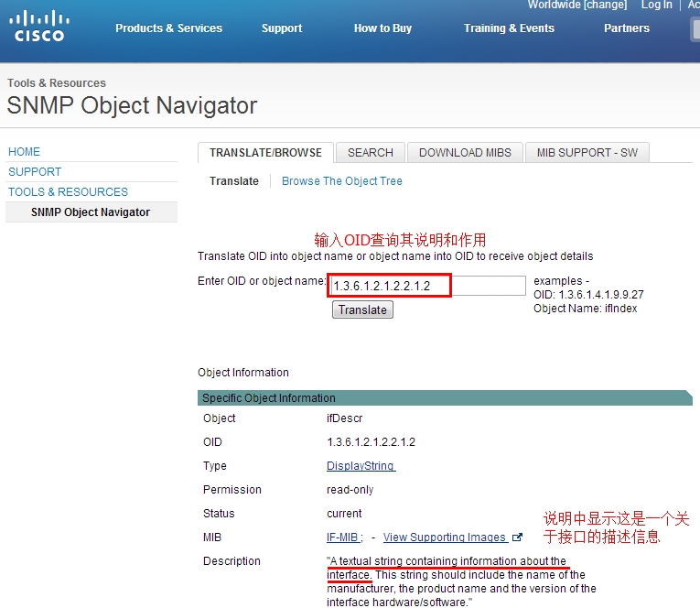Click the Log In link
Screen dimensions: 700x608
point(656,5)
